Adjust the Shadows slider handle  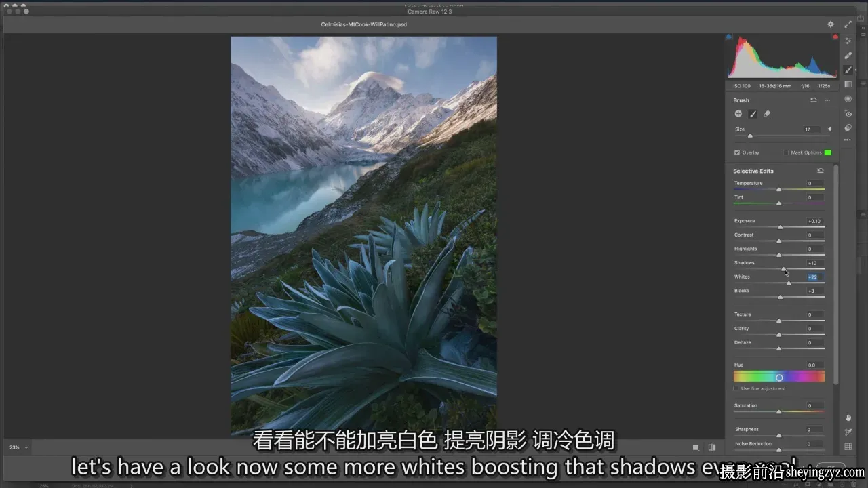point(784,269)
